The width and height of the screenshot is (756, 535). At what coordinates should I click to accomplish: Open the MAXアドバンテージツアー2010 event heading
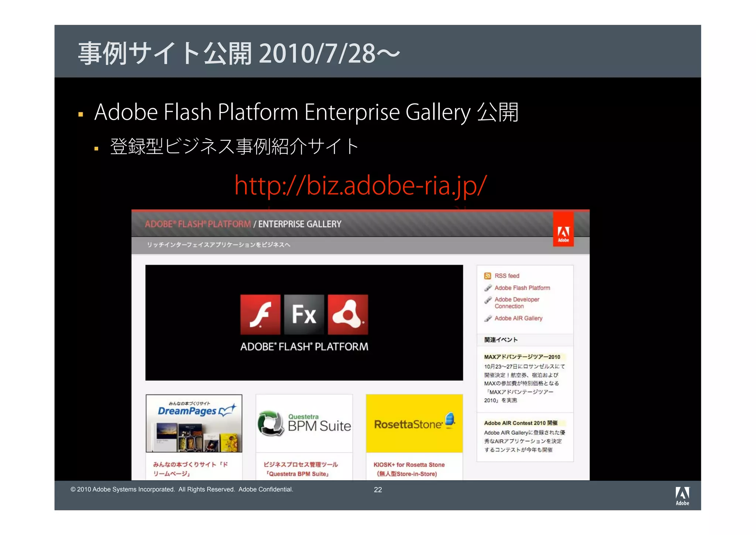pos(522,357)
